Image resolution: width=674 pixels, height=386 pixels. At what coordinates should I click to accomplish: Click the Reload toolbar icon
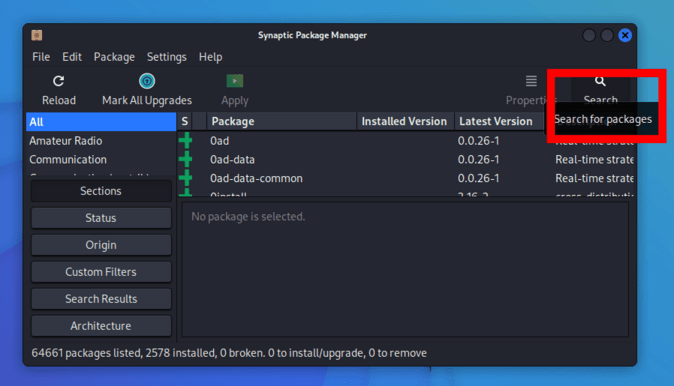coord(58,81)
